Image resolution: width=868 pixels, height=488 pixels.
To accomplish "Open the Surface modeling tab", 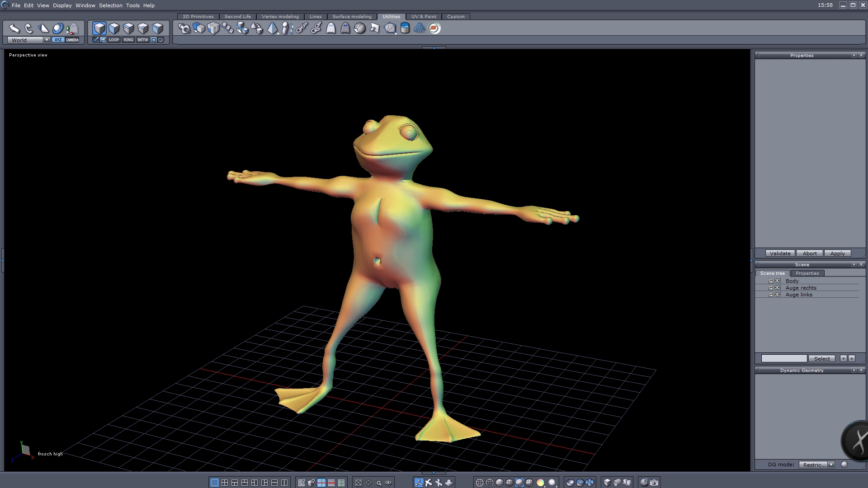I will (x=352, y=16).
